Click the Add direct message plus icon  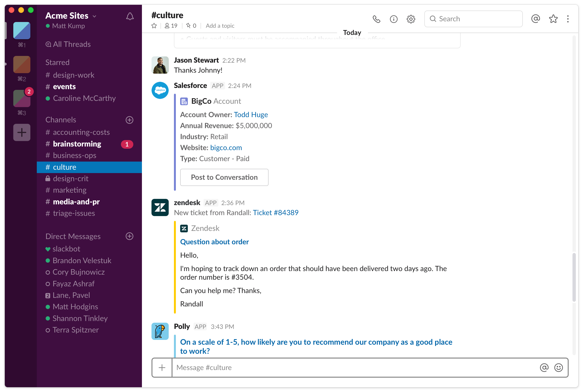click(130, 236)
